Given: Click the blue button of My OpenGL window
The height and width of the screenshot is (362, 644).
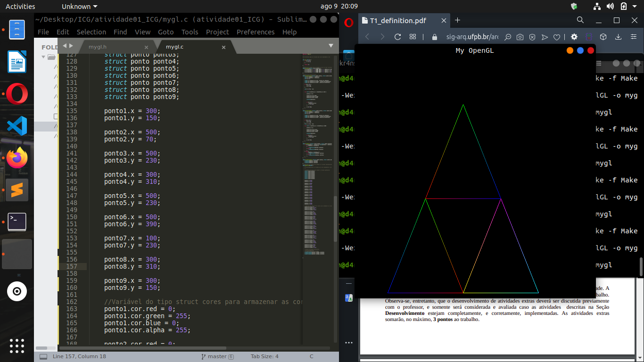Looking at the screenshot, I should click(580, 50).
